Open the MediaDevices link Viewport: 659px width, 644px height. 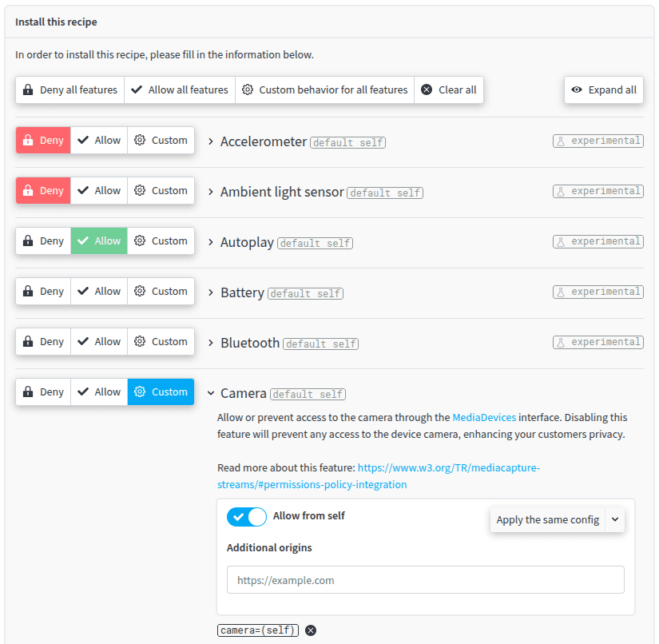pyautogui.click(x=484, y=417)
